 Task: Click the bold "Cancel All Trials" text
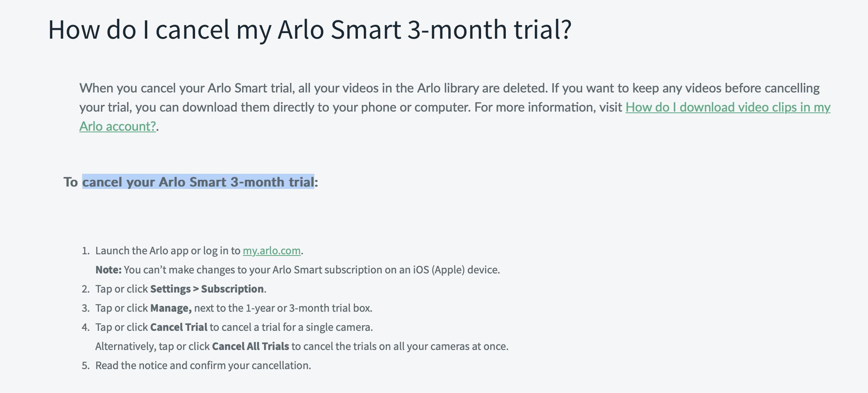click(x=250, y=346)
